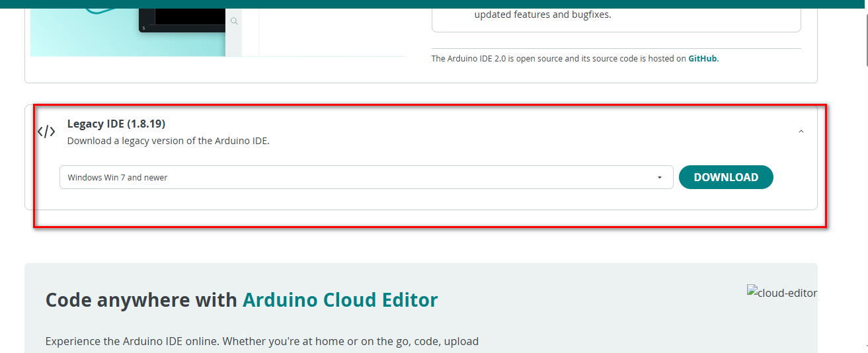Collapse the Legacy IDE section chevron
868x353 pixels.
tap(801, 132)
